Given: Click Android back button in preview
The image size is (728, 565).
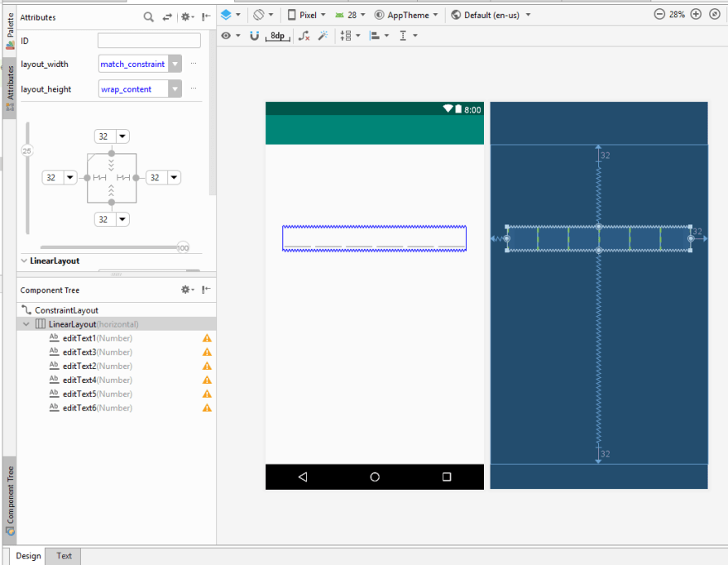Looking at the screenshot, I should pyautogui.click(x=303, y=476).
